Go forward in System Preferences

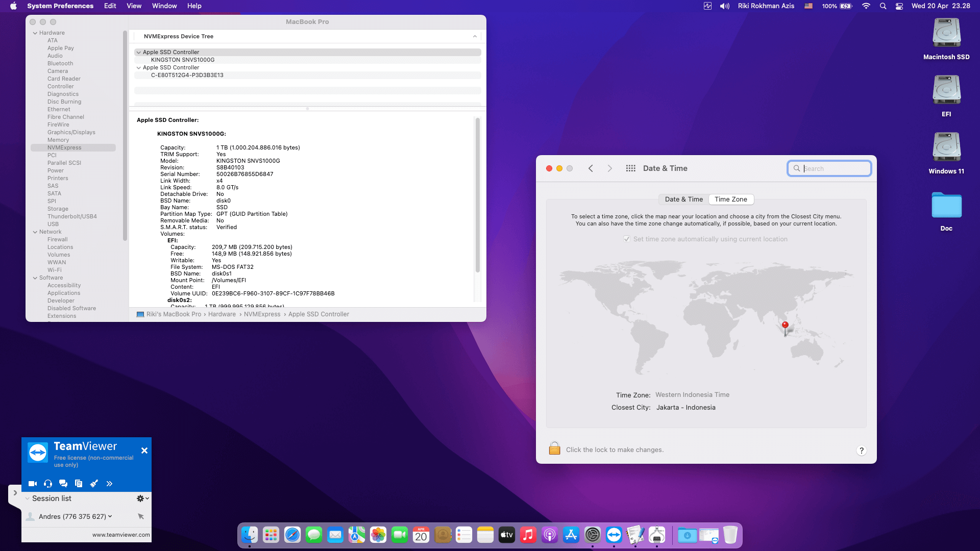click(x=609, y=168)
